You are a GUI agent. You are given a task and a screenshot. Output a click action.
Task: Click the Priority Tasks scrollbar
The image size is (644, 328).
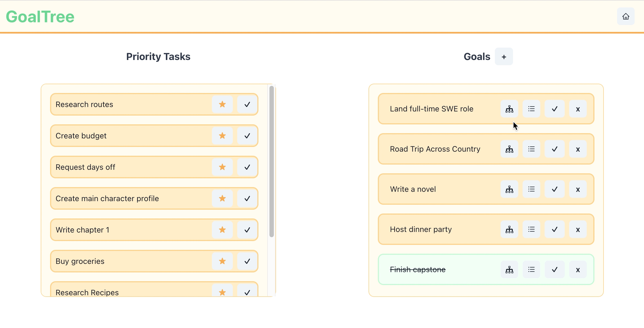pos(271,161)
